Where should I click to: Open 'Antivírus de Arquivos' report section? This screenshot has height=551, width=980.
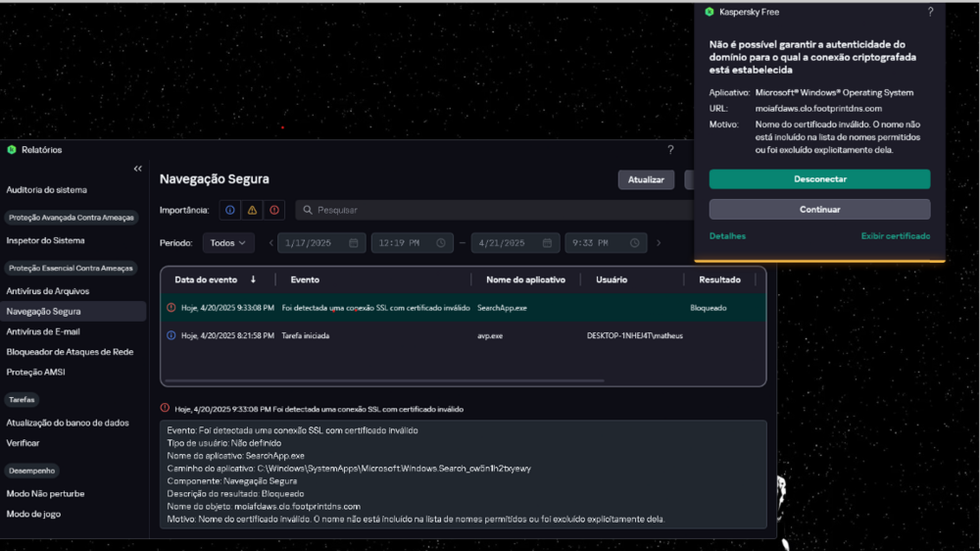[48, 291]
